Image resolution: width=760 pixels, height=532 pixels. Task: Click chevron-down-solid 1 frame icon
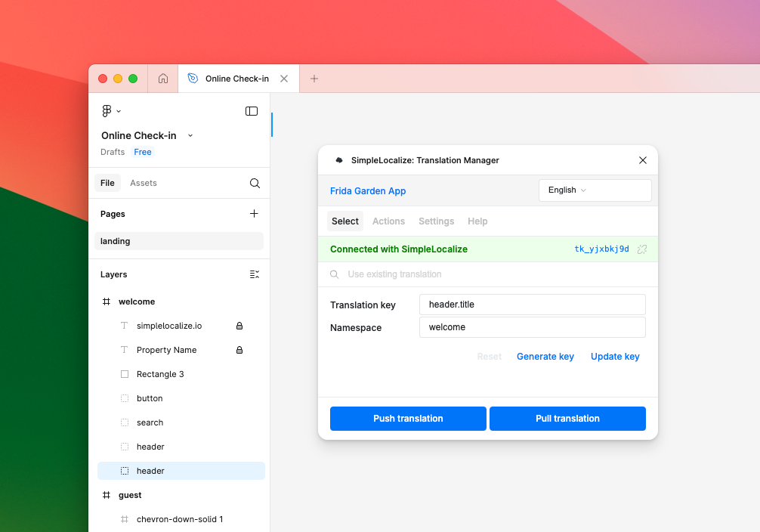125,519
